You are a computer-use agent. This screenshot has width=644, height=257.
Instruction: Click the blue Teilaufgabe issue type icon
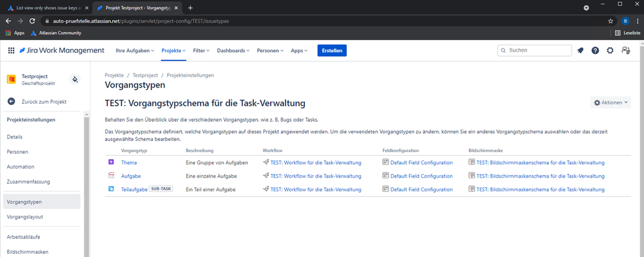(x=111, y=189)
